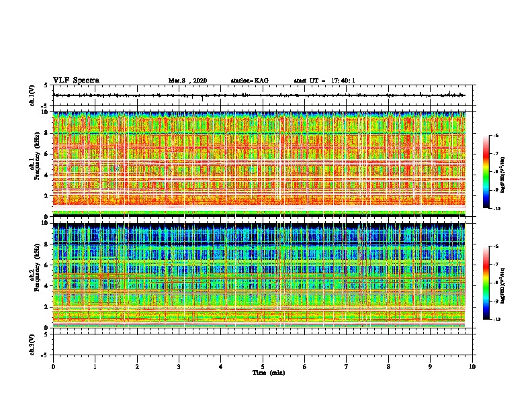Click the "VLF Spectra" plot title
Screen dimensions: 532x411
tap(76, 81)
